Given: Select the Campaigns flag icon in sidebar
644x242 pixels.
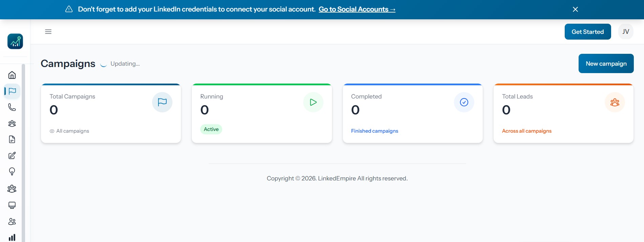Looking at the screenshot, I should tap(12, 91).
